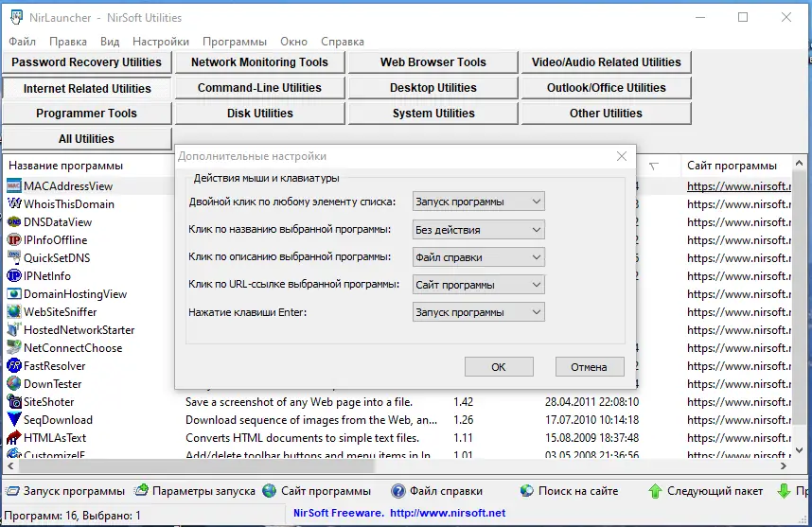Switch to Other Utilities
The image size is (812, 527).
[606, 114]
